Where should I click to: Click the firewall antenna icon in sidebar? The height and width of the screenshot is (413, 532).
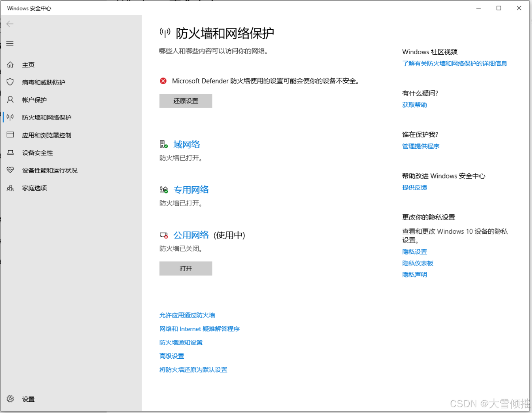10,117
